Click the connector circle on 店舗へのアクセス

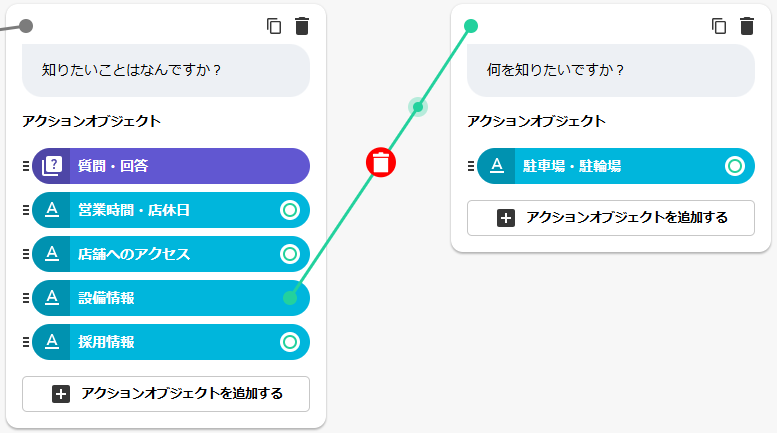pyautogui.click(x=290, y=254)
